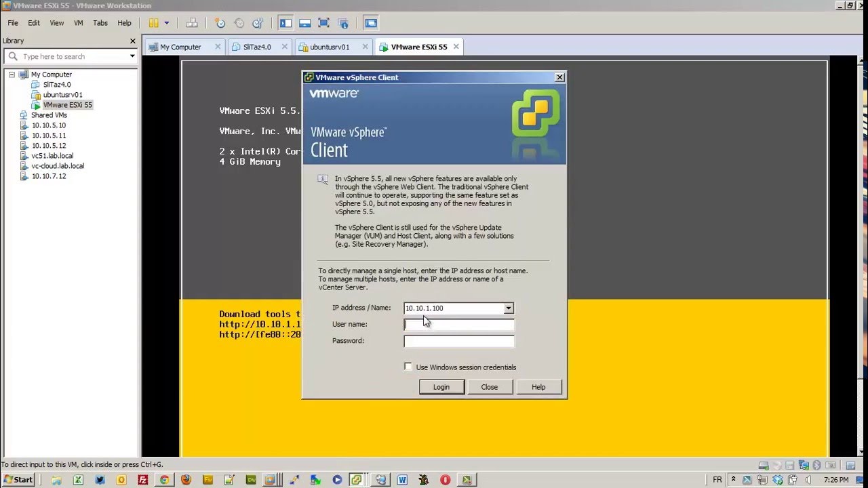The width and height of the screenshot is (868, 488).
Task: Select VMware ESXi 55 in library tree
Action: point(67,105)
